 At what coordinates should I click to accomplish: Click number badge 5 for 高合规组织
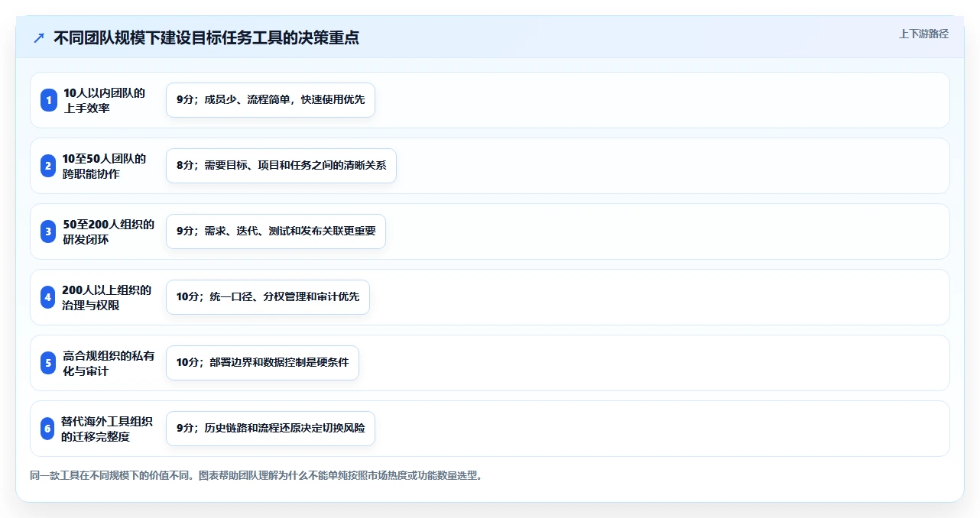[49, 363]
